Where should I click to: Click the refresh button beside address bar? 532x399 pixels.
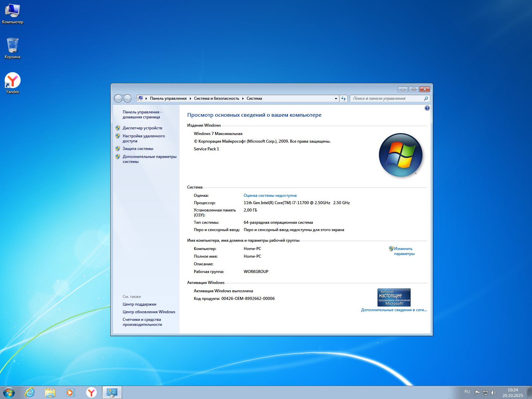[343, 98]
